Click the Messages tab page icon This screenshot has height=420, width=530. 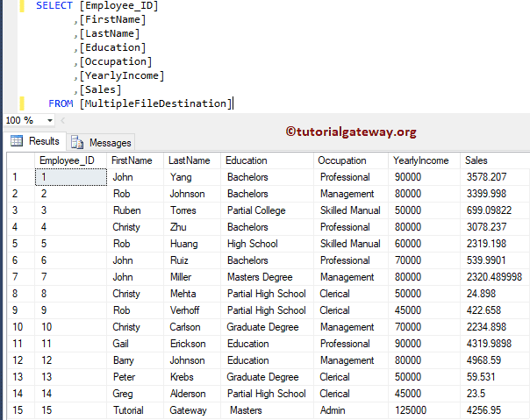tap(77, 142)
